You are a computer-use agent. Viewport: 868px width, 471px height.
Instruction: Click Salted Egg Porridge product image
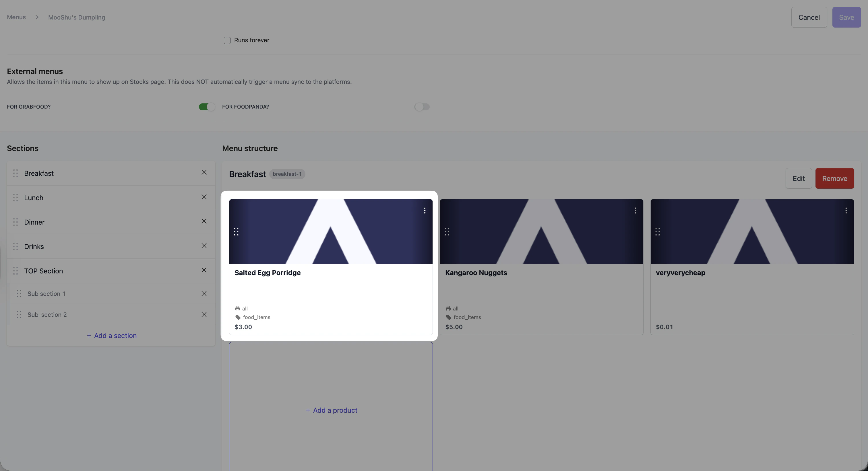[331, 231]
